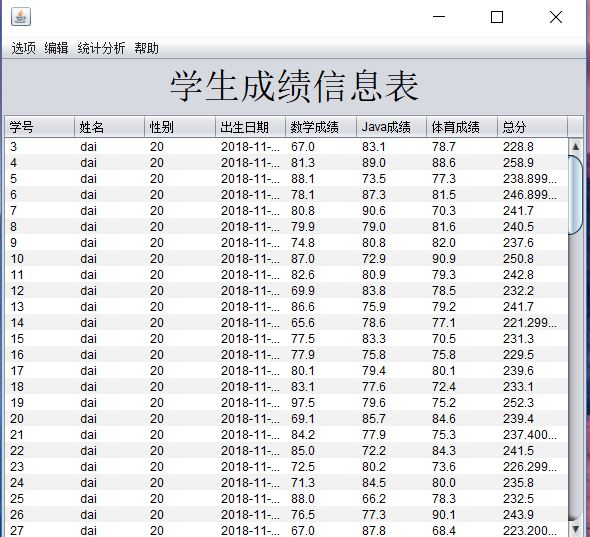Click the 体育成绩 column header
This screenshot has width=590, height=537.
(462, 127)
